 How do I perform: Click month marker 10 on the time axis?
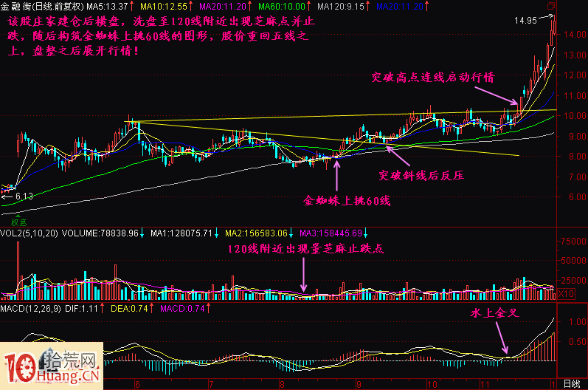click(x=432, y=384)
